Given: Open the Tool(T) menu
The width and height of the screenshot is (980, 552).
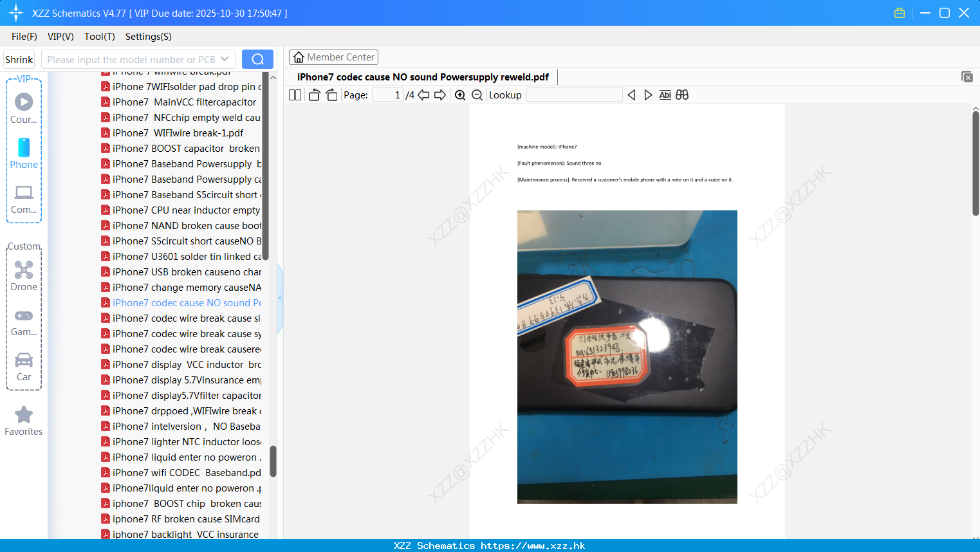Looking at the screenshot, I should (x=100, y=37).
